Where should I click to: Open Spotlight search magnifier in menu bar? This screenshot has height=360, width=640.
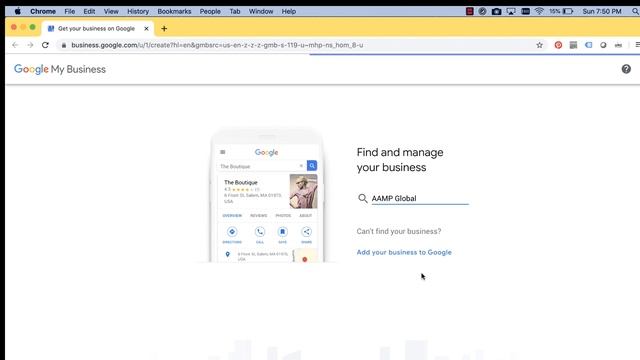click(x=635, y=11)
